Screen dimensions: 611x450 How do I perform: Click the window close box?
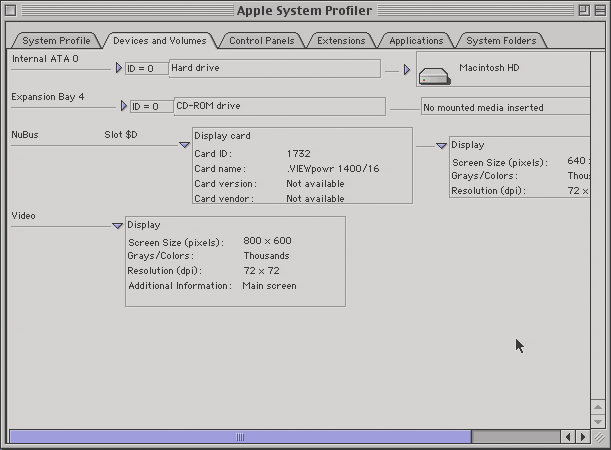pyautogui.click(x=11, y=11)
